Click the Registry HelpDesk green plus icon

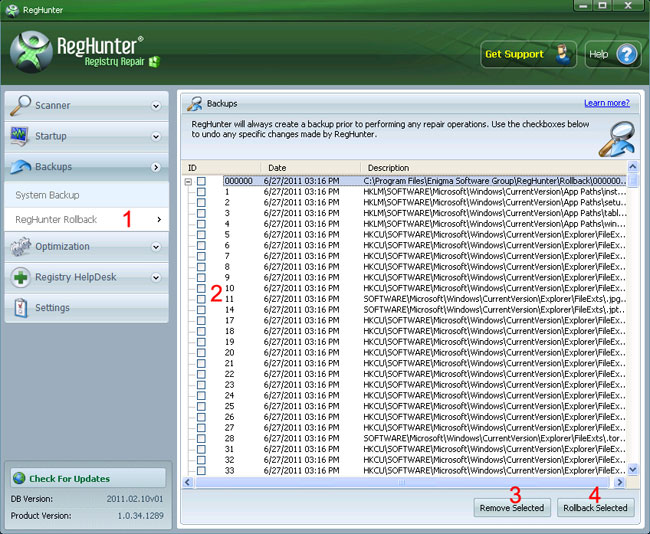click(x=20, y=277)
